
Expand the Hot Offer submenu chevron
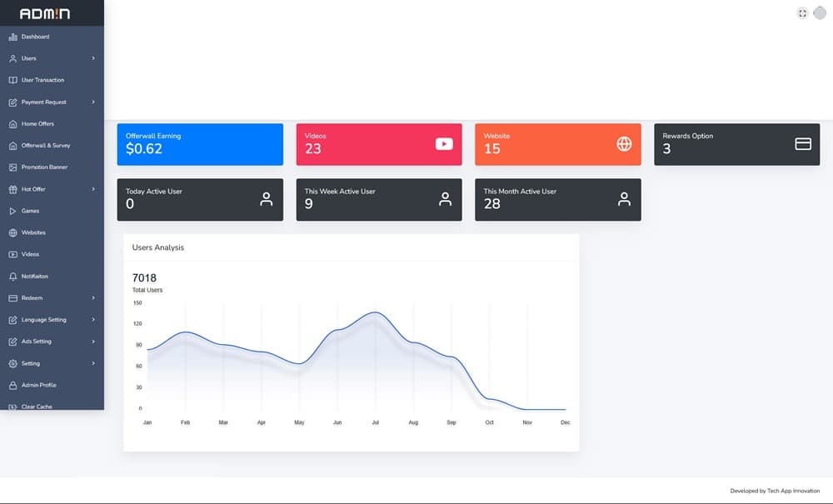tap(93, 189)
